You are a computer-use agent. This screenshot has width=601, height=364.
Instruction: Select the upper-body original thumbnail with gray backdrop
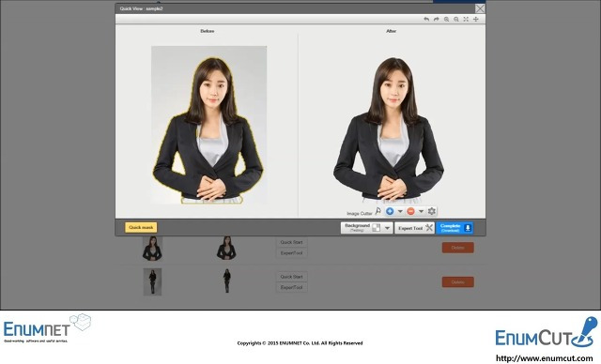(x=152, y=249)
